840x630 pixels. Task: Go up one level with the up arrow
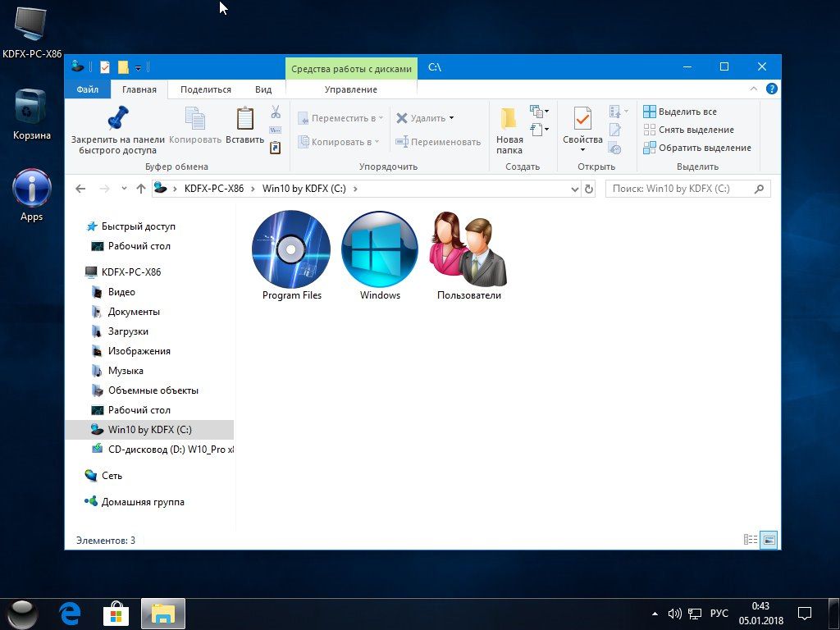141,189
